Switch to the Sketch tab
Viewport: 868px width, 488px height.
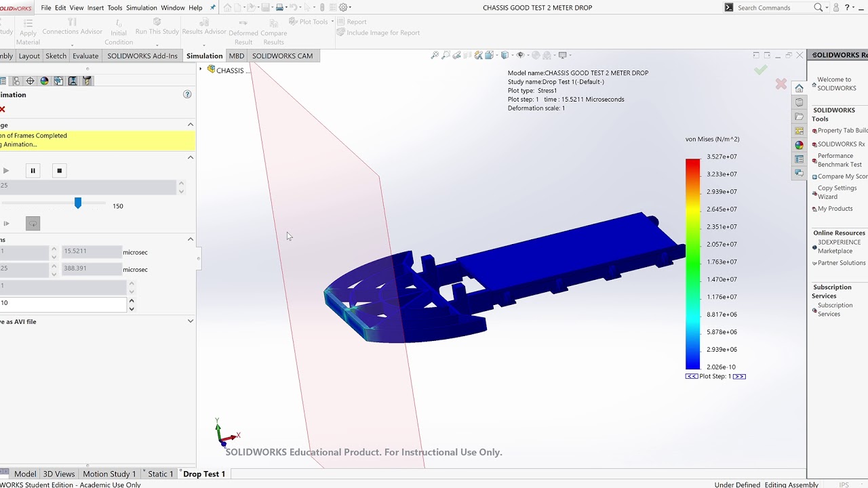[56, 56]
